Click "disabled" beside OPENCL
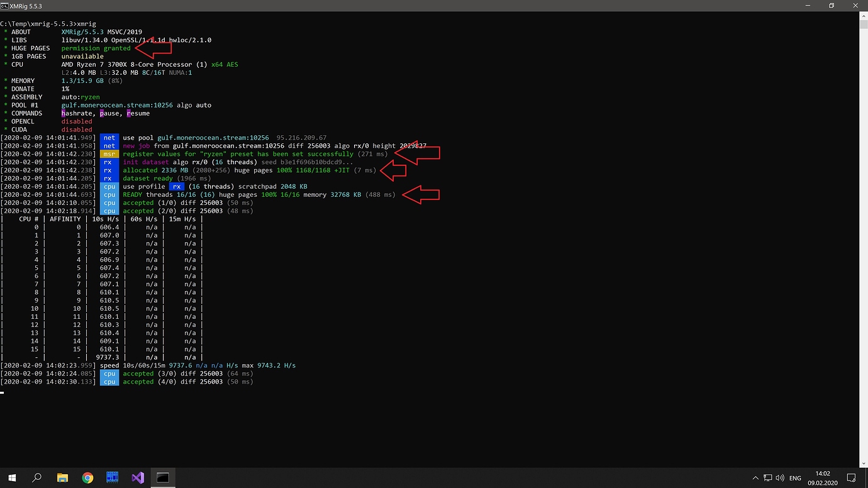The image size is (868, 488). [x=77, y=121]
